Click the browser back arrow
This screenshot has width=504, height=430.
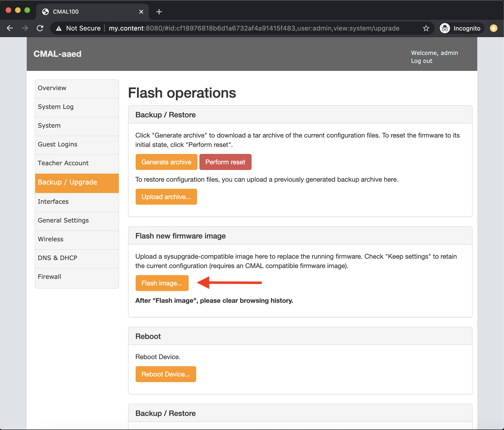10,28
